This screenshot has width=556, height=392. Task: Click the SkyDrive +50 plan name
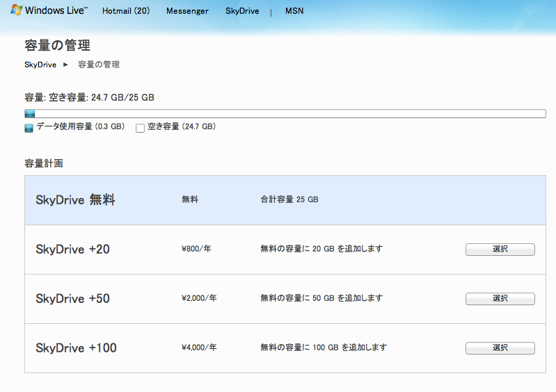click(72, 298)
